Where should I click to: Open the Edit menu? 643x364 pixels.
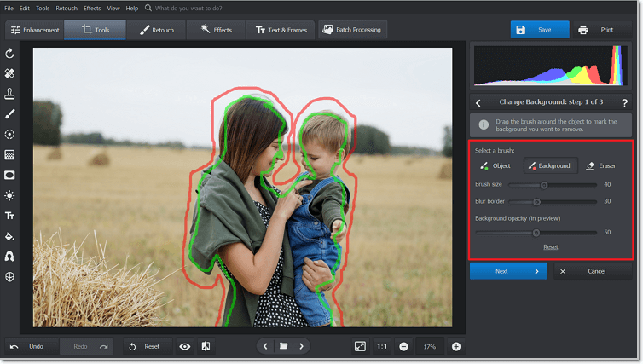pos(25,9)
